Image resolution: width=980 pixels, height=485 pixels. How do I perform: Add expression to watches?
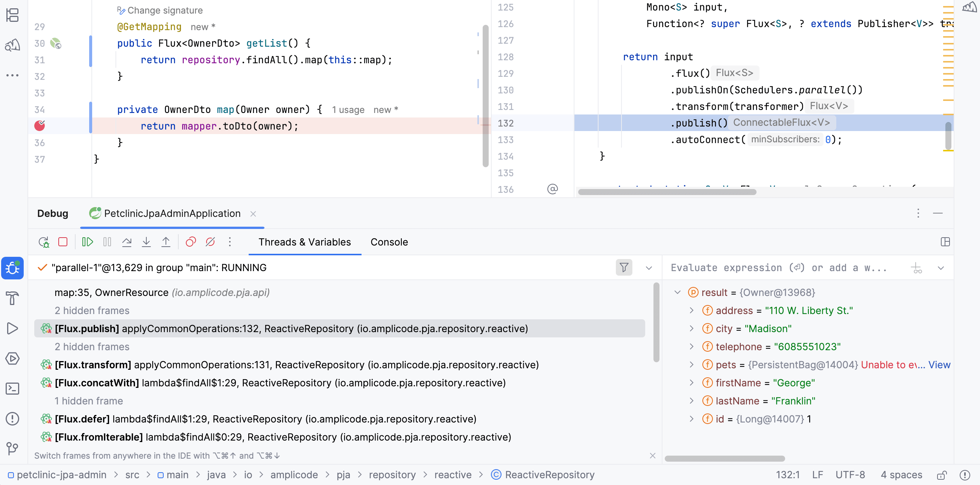pos(917,268)
